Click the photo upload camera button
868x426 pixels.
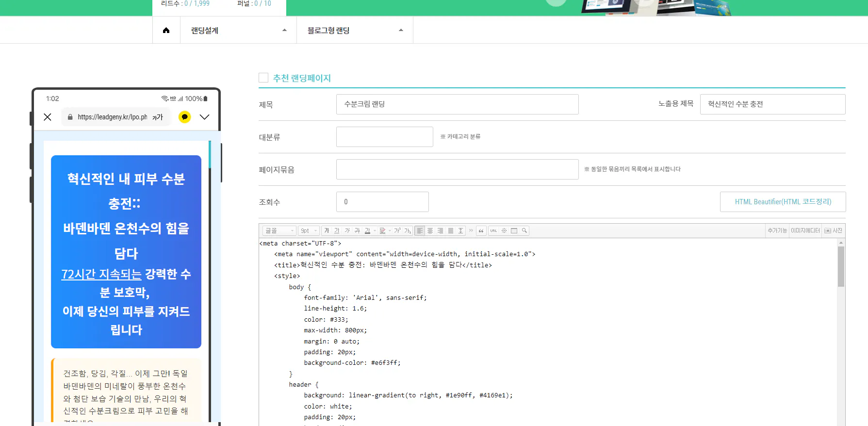point(833,230)
